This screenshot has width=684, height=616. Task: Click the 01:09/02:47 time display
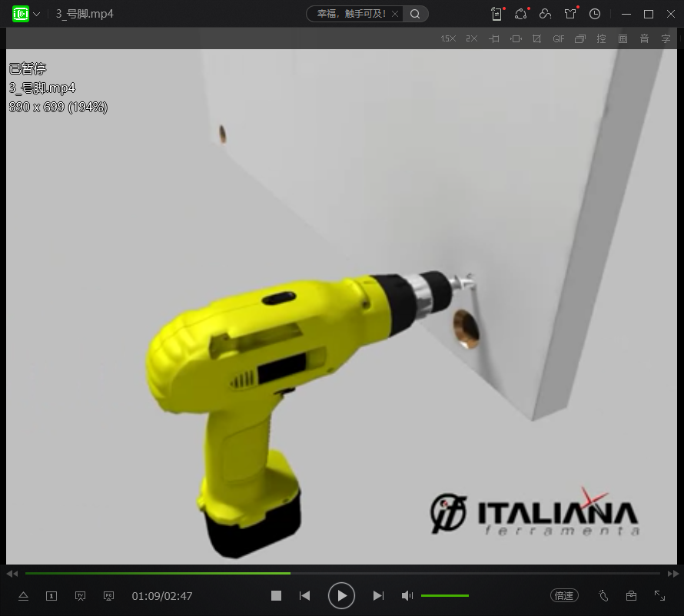click(x=162, y=596)
